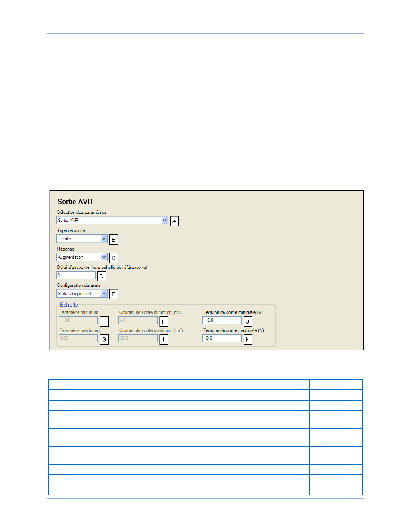The image size is (411, 532).
Task: Open the Configuration d'alarme dropdown
Action: (x=82, y=293)
